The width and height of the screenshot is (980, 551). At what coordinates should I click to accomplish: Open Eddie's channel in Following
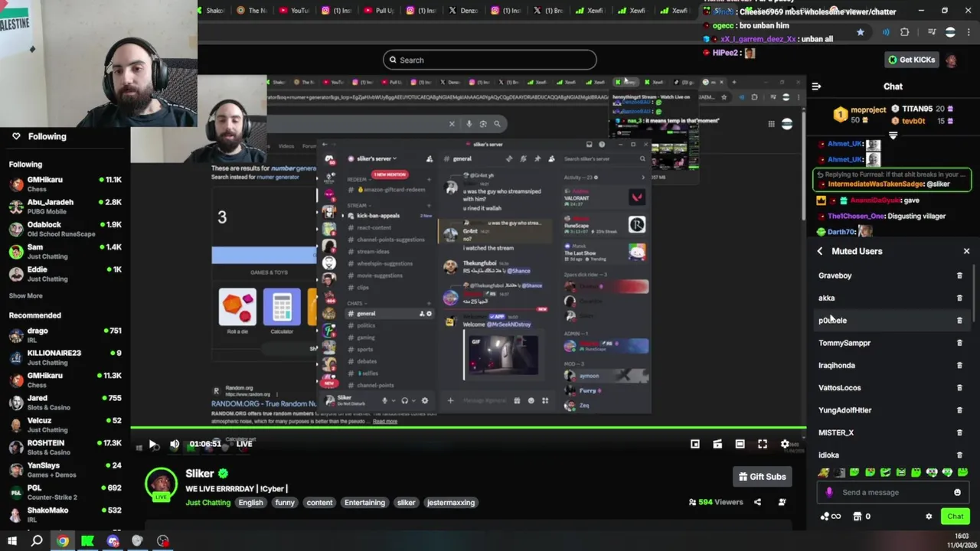tap(65, 274)
